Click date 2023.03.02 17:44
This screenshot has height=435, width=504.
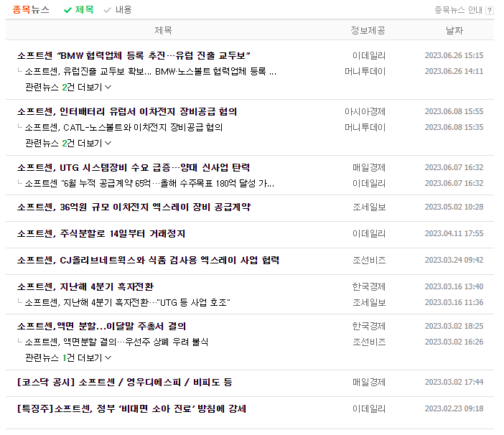click(x=454, y=382)
